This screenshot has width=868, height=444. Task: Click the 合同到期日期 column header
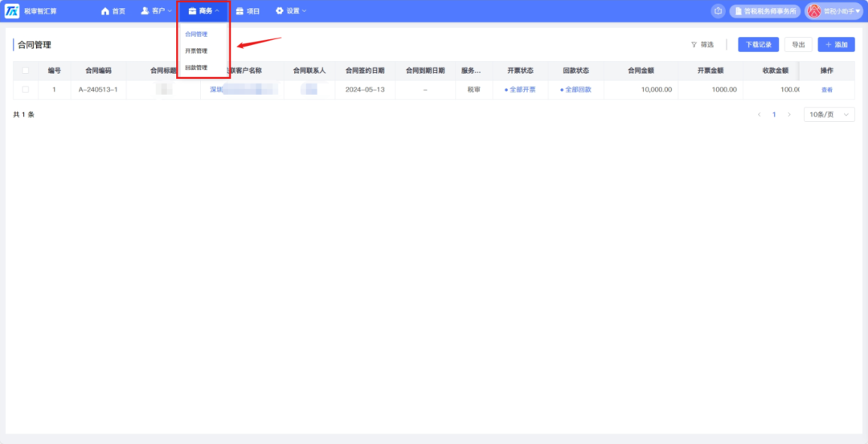(425, 71)
